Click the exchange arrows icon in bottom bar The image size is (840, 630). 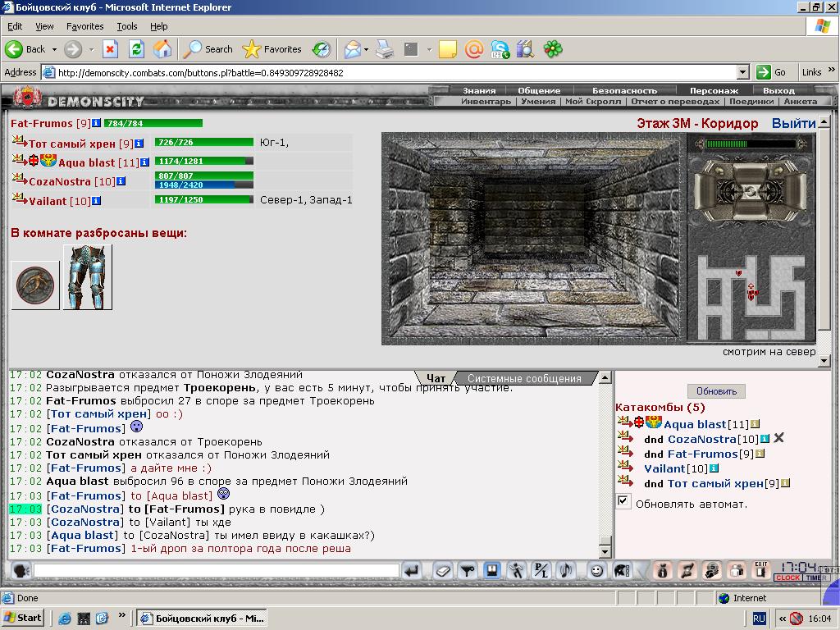(687, 571)
